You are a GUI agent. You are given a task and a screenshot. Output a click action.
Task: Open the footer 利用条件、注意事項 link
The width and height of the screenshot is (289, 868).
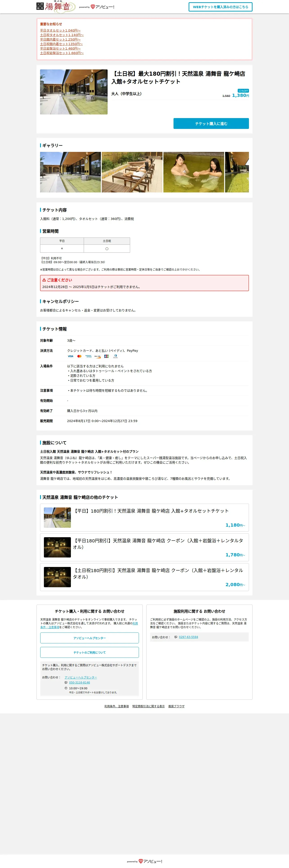(116, 706)
